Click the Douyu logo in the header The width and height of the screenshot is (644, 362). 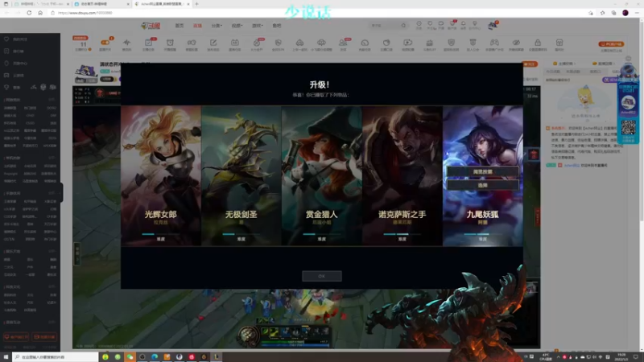(x=151, y=26)
